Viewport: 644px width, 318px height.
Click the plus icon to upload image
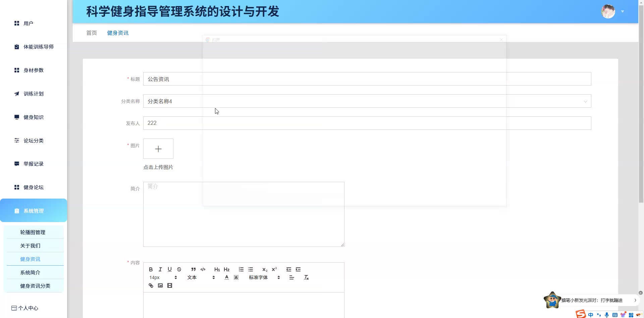(x=158, y=149)
